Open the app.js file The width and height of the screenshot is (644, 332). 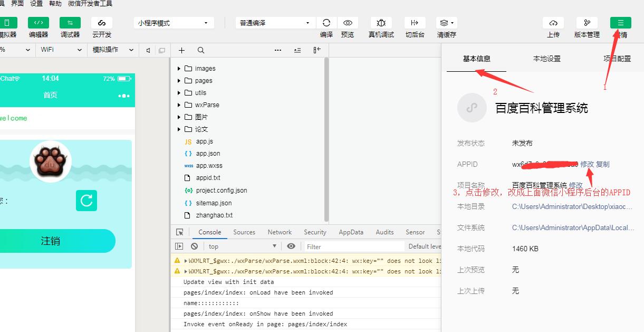[204, 141]
